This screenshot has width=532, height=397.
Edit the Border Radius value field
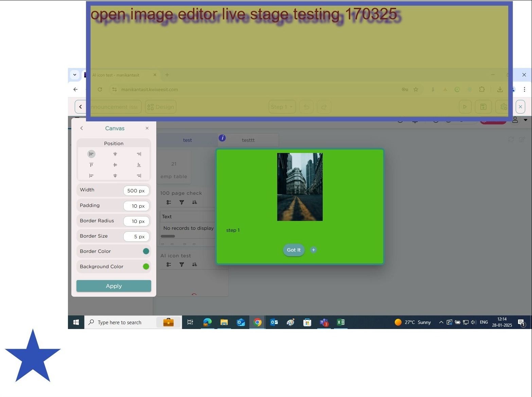tap(136, 221)
